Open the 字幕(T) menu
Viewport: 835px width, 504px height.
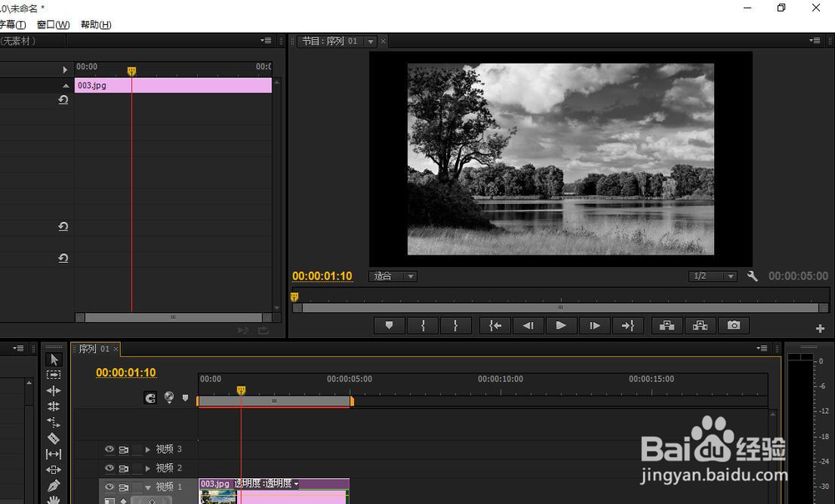(13, 24)
